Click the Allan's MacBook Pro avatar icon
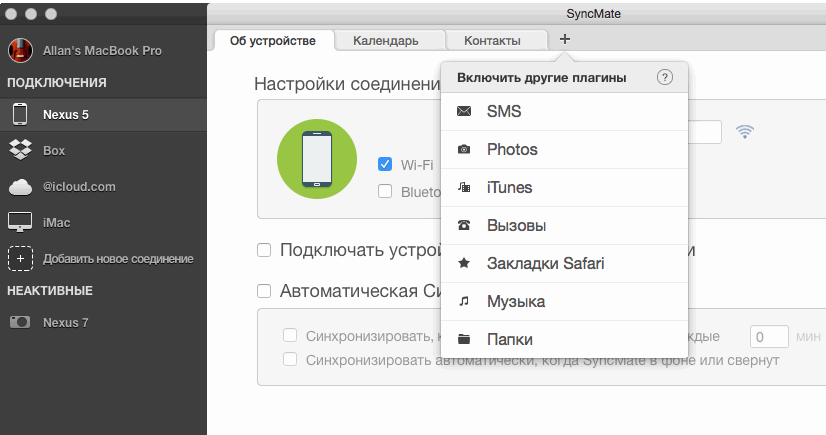 click(x=21, y=51)
